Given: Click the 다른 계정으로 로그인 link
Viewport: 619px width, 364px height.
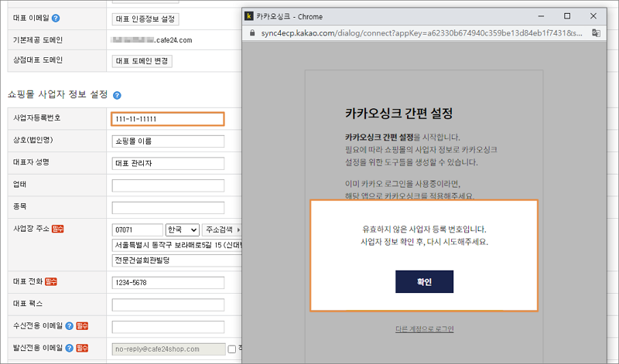Looking at the screenshot, I should click(424, 329).
